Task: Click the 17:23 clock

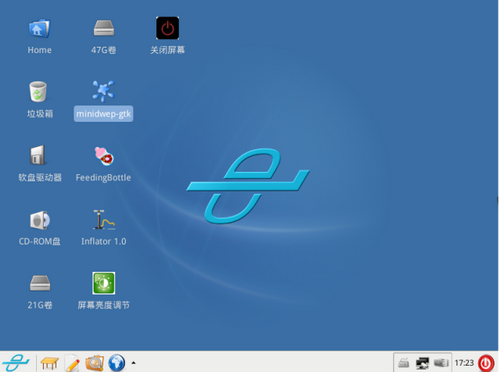Action: (464, 363)
